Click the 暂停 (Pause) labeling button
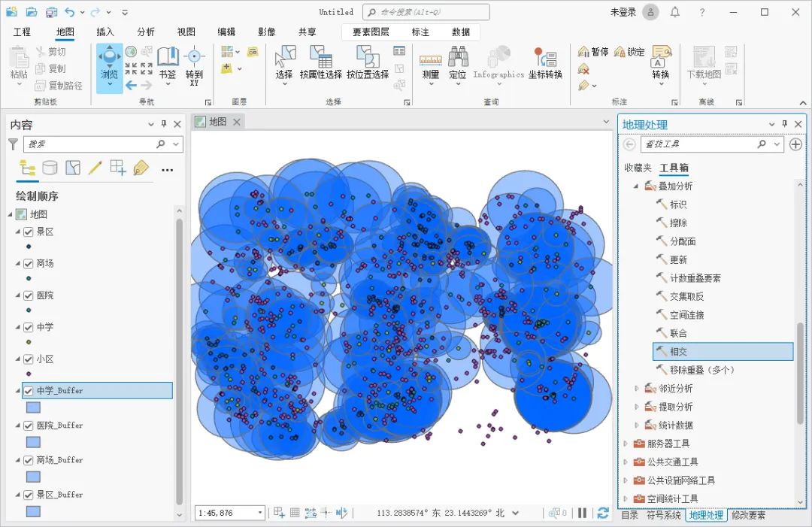 click(593, 52)
